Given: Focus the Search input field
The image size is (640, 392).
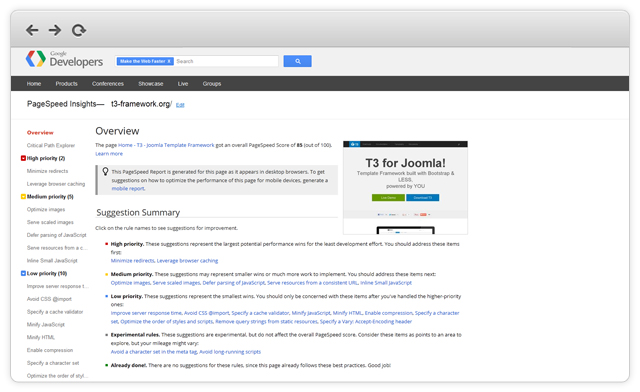Looking at the screenshot, I should coord(227,61).
